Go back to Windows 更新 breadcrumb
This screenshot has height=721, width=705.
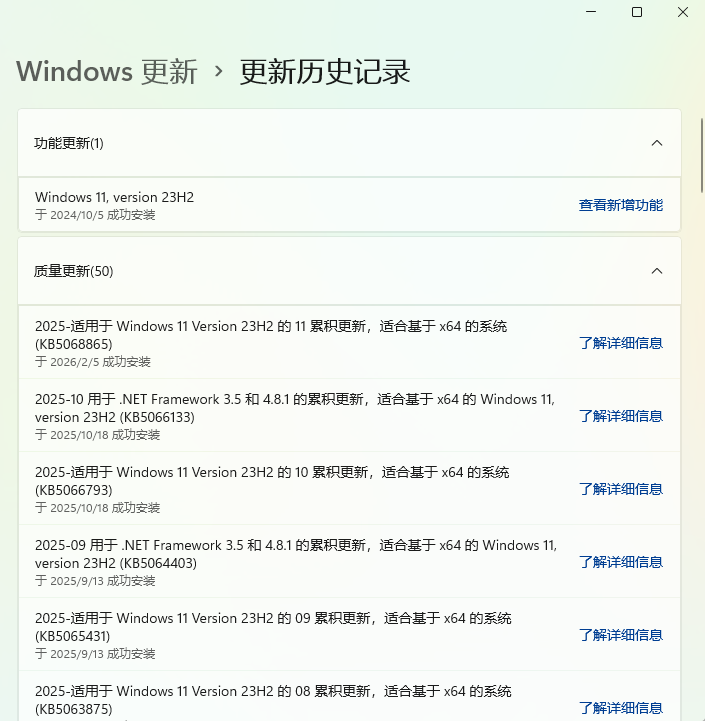click(107, 72)
